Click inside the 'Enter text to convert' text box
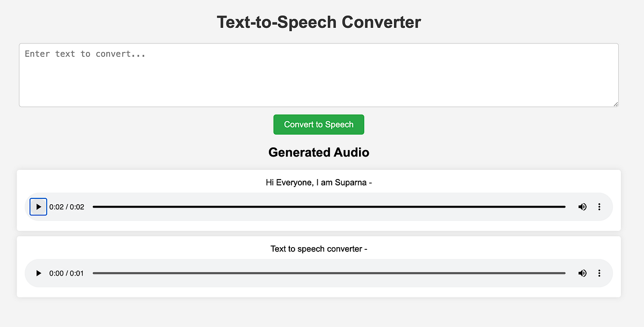Viewport: 644px width, 327px height. [x=319, y=75]
